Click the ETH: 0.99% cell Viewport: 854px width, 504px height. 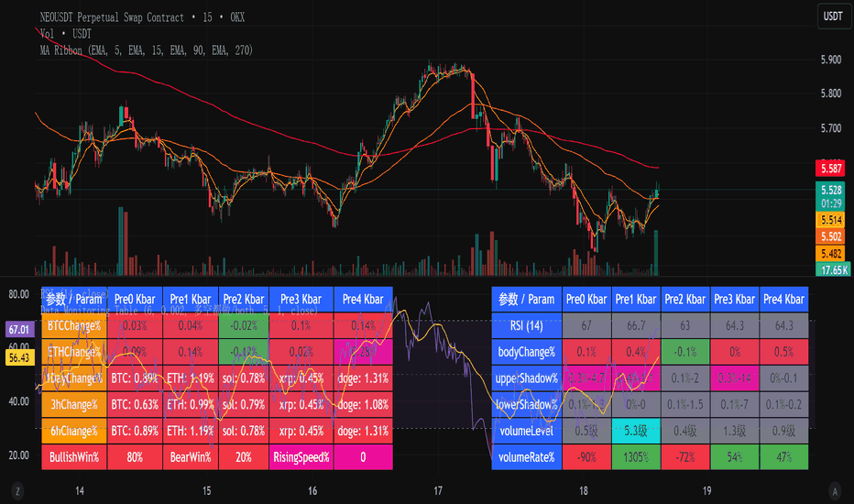pos(191,405)
